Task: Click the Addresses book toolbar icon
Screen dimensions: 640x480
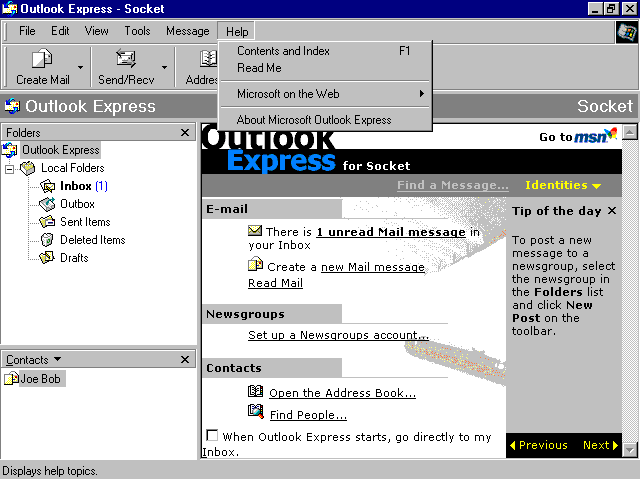Action: pos(209,58)
